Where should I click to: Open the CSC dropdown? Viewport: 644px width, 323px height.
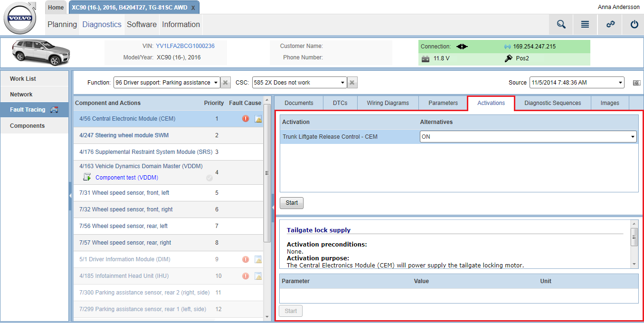point(299,83)
